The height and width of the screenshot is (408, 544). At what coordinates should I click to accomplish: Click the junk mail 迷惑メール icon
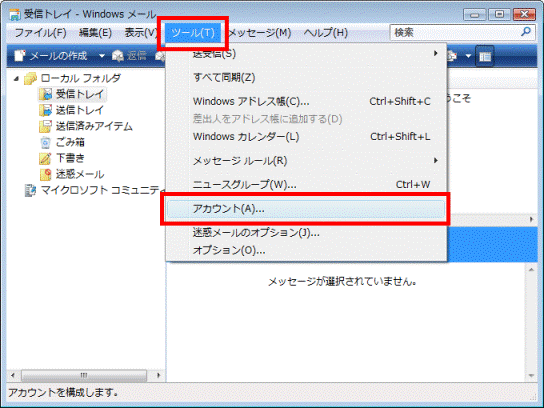(x=45, y=174)
